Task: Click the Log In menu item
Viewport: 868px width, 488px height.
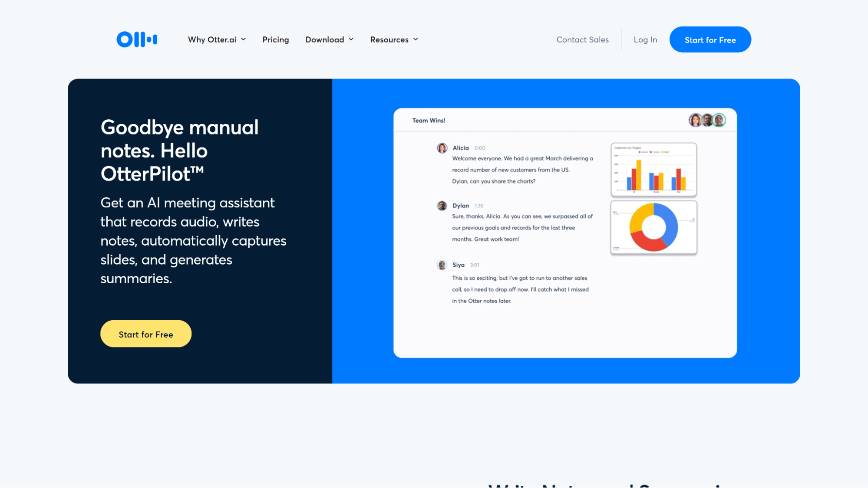Action: [x=645, y=39]
